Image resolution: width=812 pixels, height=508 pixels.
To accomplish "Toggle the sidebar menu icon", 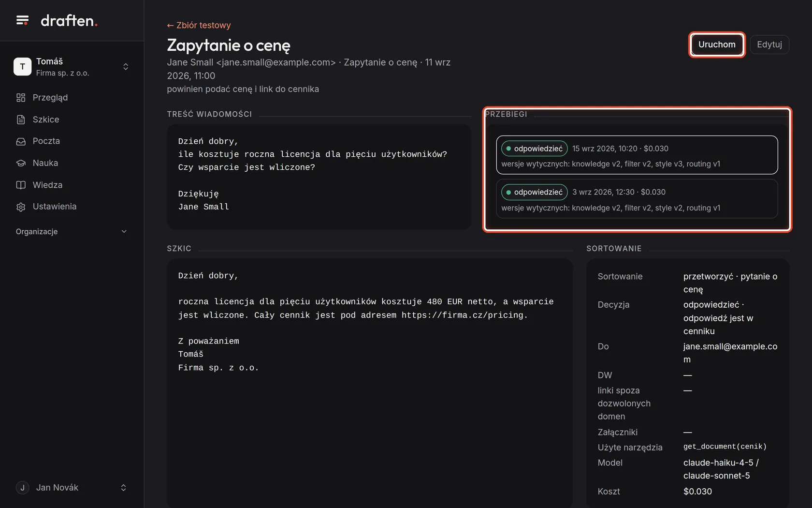I will coord(22,20).
